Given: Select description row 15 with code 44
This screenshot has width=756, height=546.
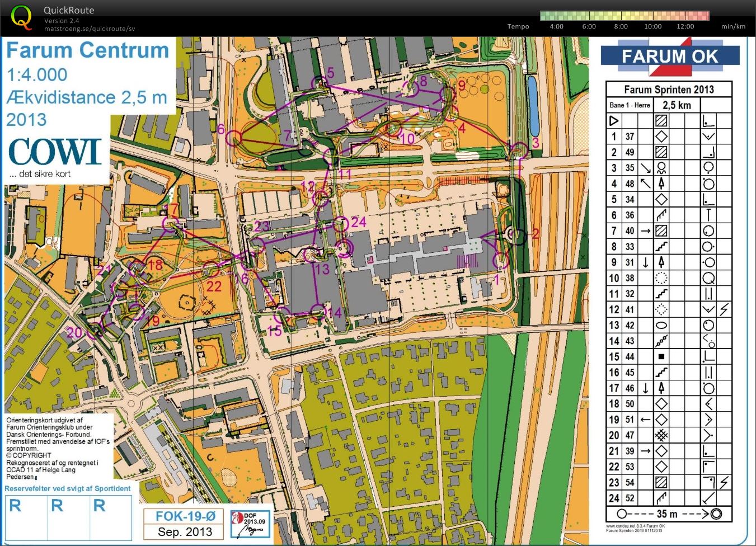Looking at the screenshot, I should pyautogui.click(x=669, y=356).
